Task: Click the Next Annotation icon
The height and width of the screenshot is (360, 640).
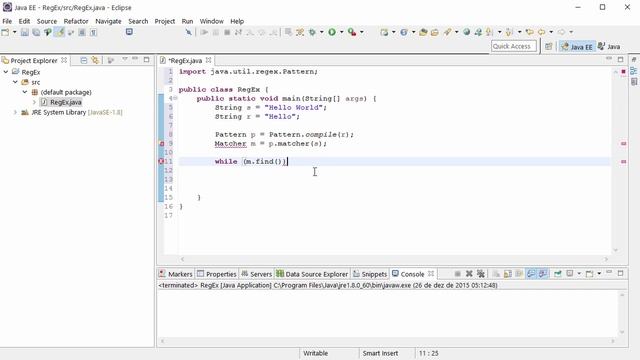Action: tap(489, 32)
